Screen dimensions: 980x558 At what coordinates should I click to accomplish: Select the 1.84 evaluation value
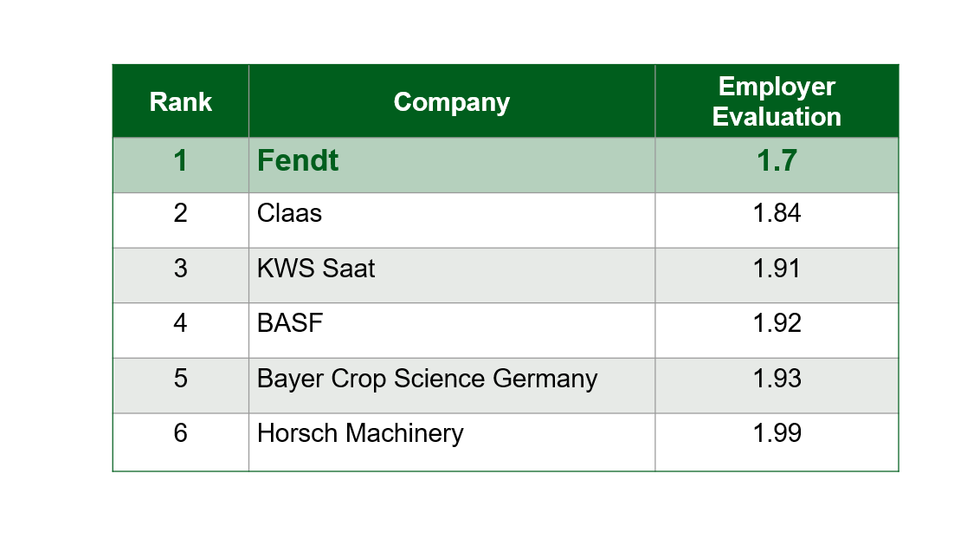pos(777,213)
